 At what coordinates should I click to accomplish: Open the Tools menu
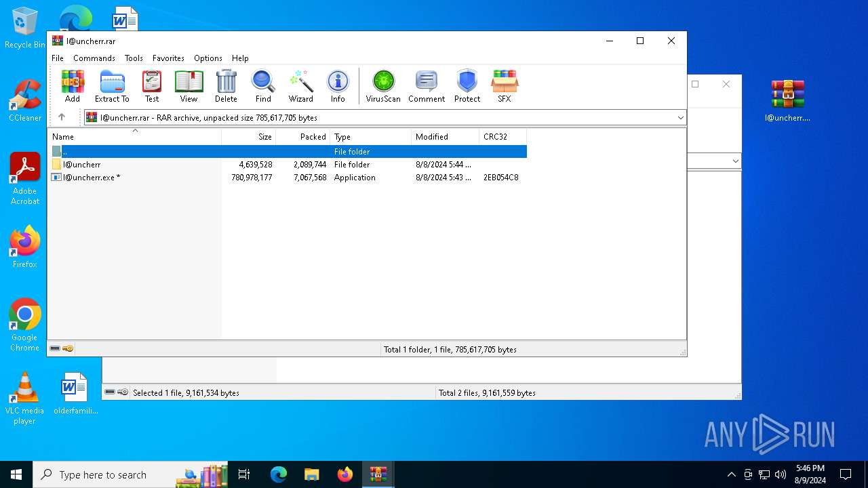(x=134, y=58)
